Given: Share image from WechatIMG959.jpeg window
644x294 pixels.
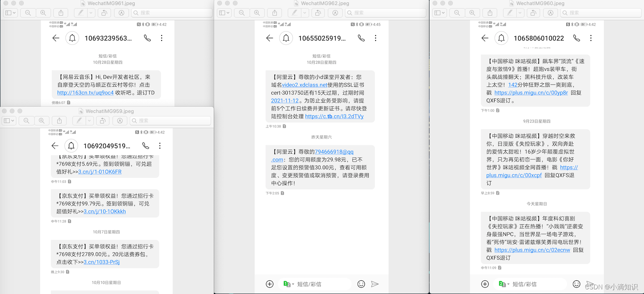Looking at the screenshot, I should (59, 121).
